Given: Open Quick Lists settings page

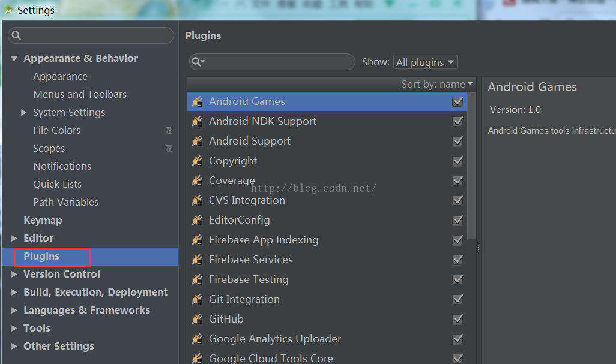Looking at the screenshot, I should pyautogui.click(x=58, y=184).
